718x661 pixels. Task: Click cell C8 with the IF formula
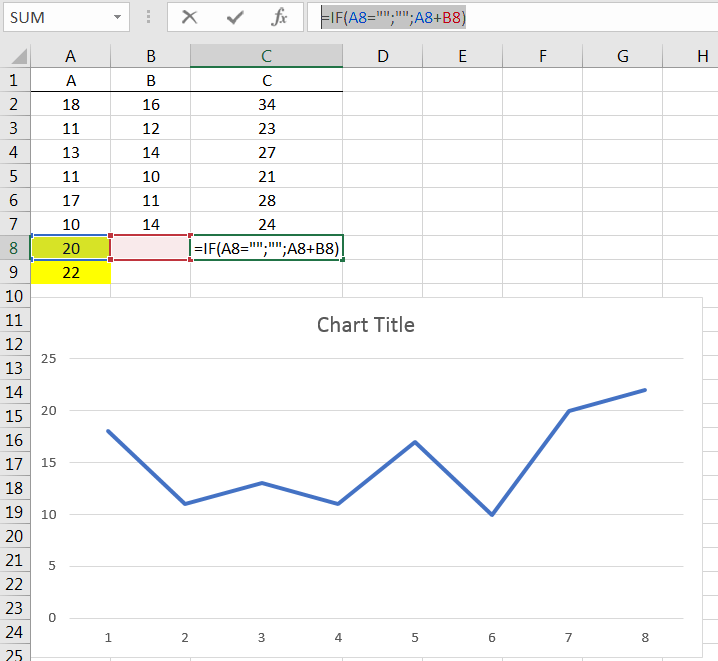(x=267, y=248)
